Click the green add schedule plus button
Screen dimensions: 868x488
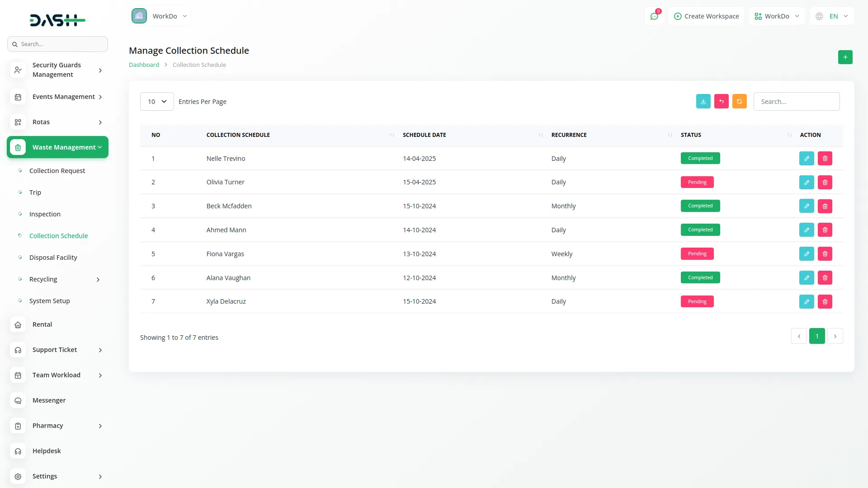click(845, 57)
